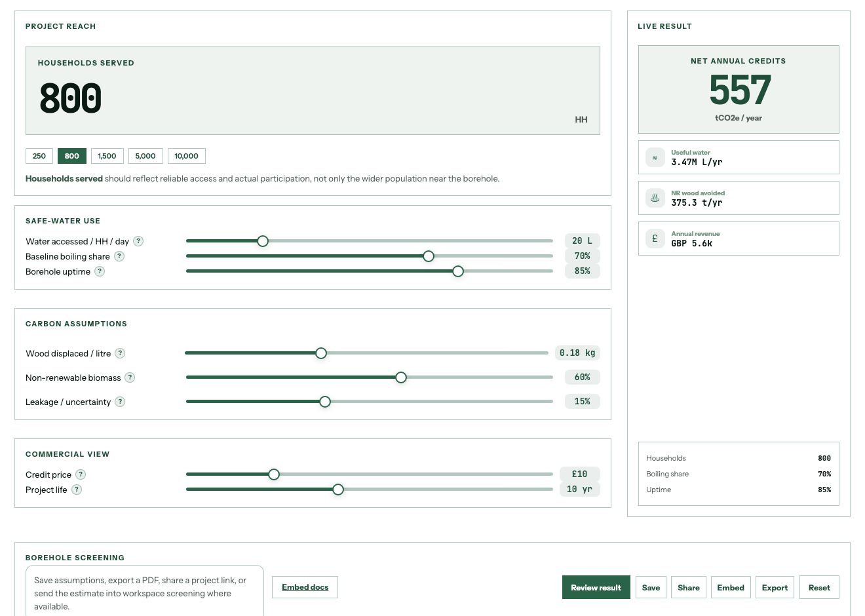This screenshot has height=616, width=865.
Task: Click the Non-renewable biomass slider handle
Action: tap(401, 377)
